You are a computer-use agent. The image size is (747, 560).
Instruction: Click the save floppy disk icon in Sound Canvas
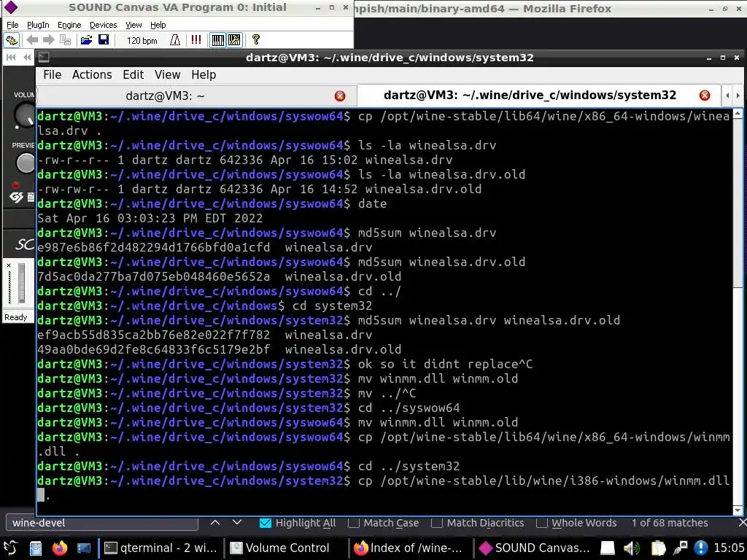(104, 40)
